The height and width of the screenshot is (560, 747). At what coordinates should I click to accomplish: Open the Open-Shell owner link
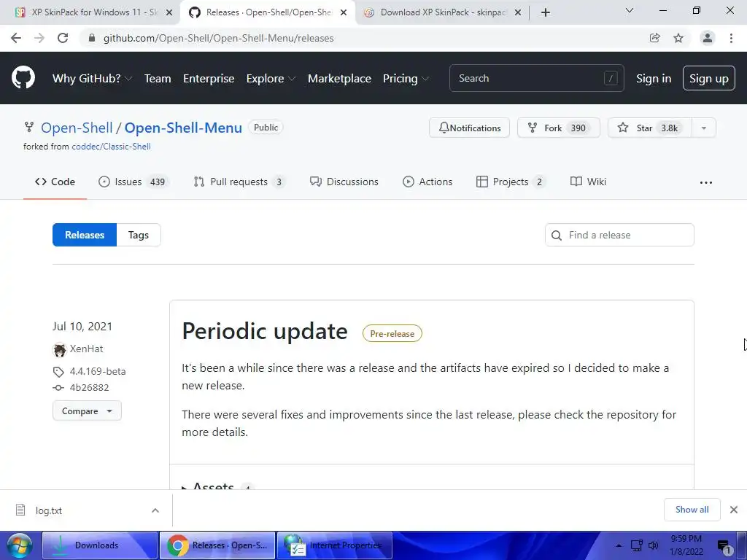tap(77, 128)
